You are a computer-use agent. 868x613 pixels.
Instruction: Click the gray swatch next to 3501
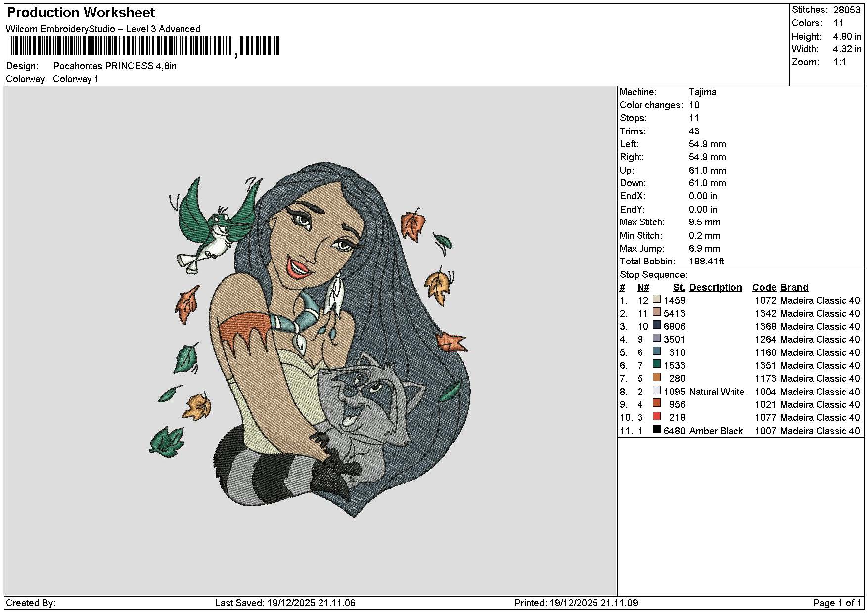[657, 338]
